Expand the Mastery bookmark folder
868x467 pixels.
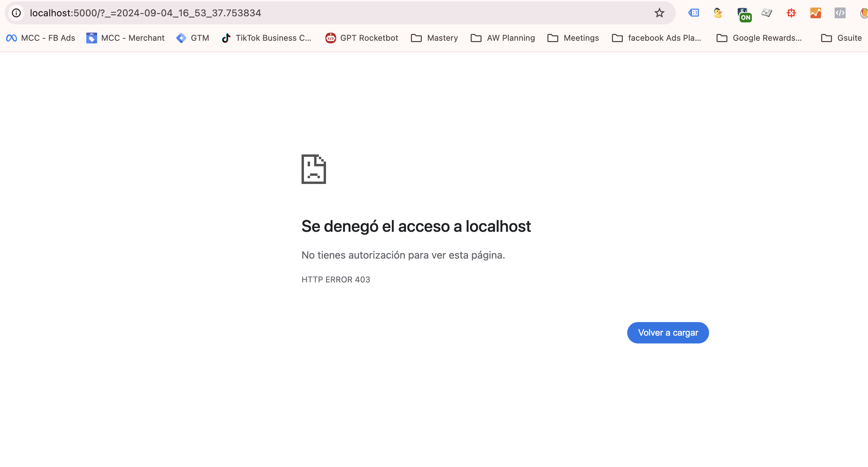pos(435,38)
